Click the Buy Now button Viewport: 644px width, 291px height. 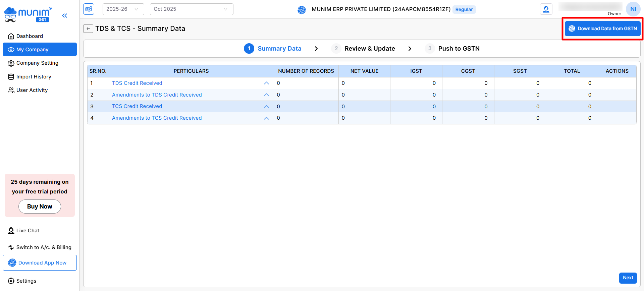tap(40, 207)
